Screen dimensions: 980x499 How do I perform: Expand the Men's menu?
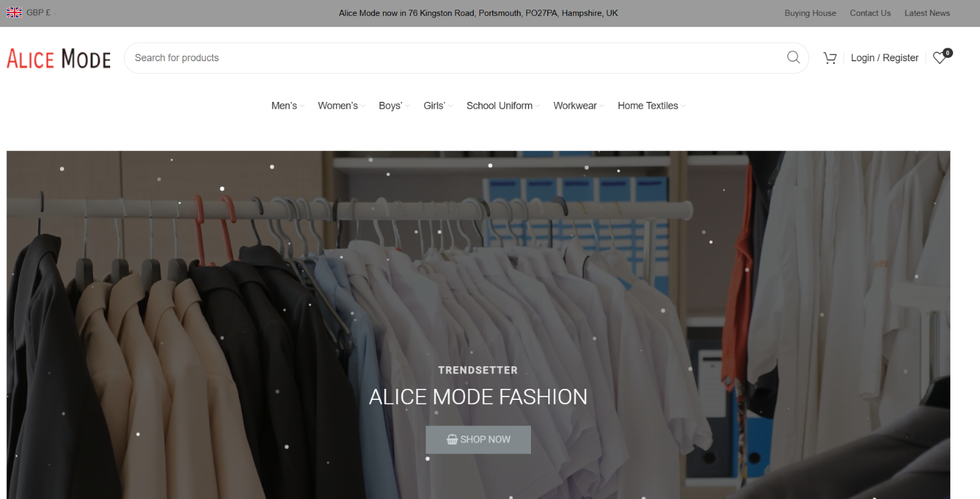284,106
